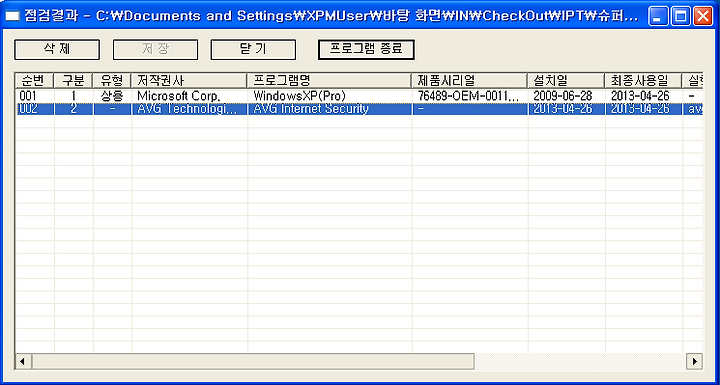Viewport: 720px width, 385px height.
Task: Minimize the 점검결과 window
Action: pos(658,17)
